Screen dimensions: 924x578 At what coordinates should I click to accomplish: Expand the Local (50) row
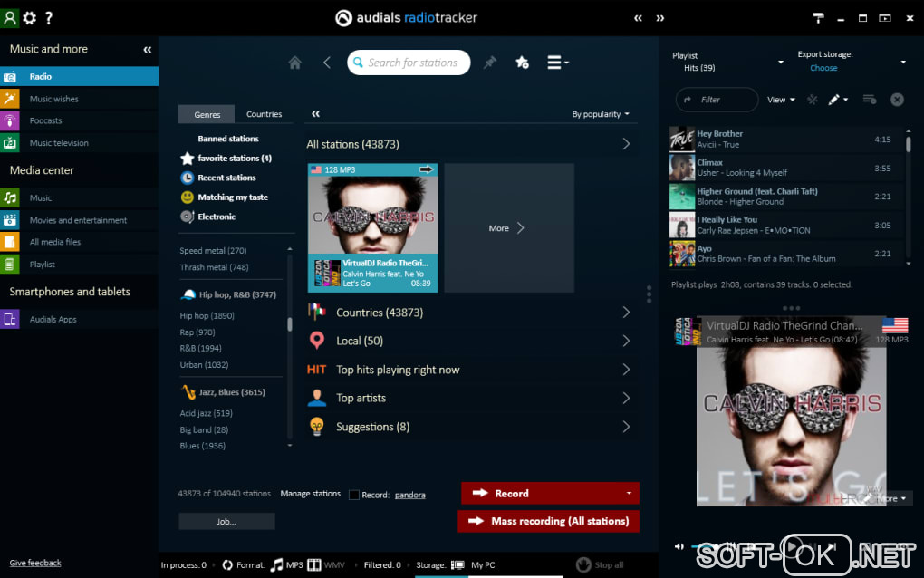[469, 341]
